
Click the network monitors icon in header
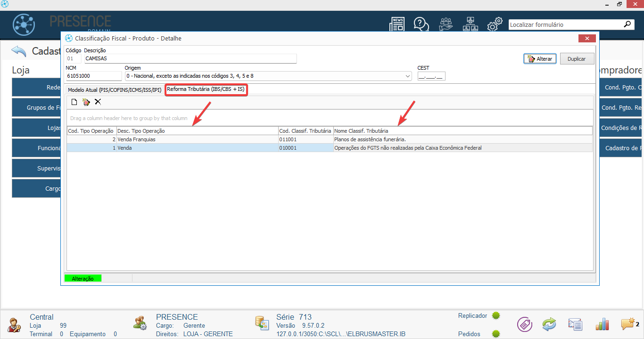470,24
